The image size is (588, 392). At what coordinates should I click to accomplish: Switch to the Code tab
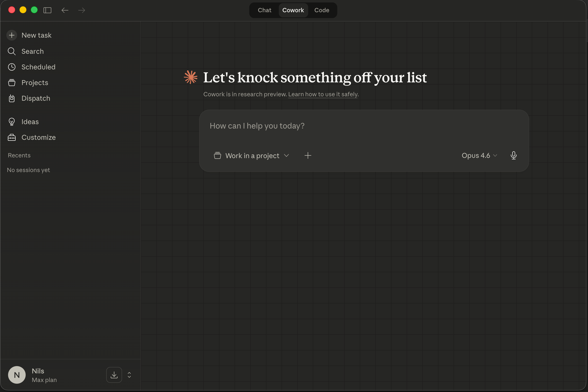[x=322, y=10]
